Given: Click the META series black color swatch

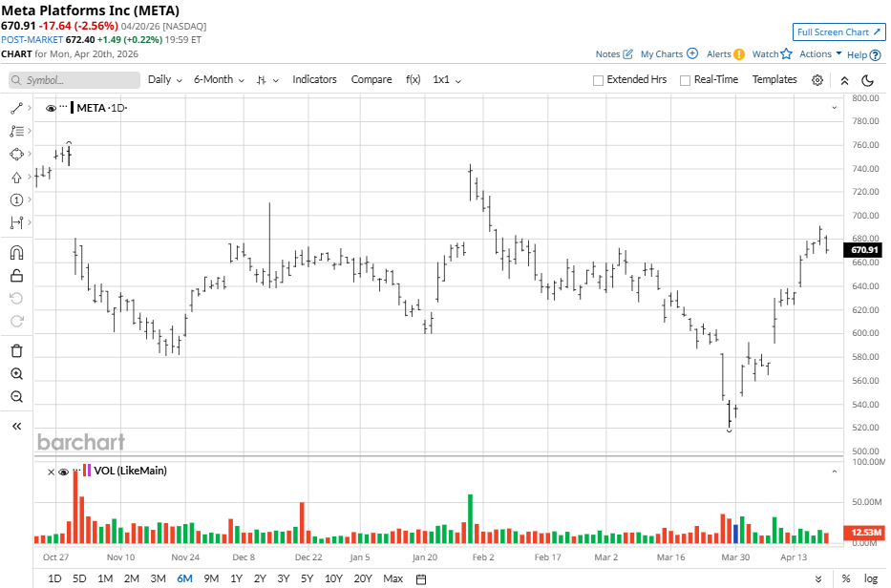Looking at the screenshot, I should [73, 107].
